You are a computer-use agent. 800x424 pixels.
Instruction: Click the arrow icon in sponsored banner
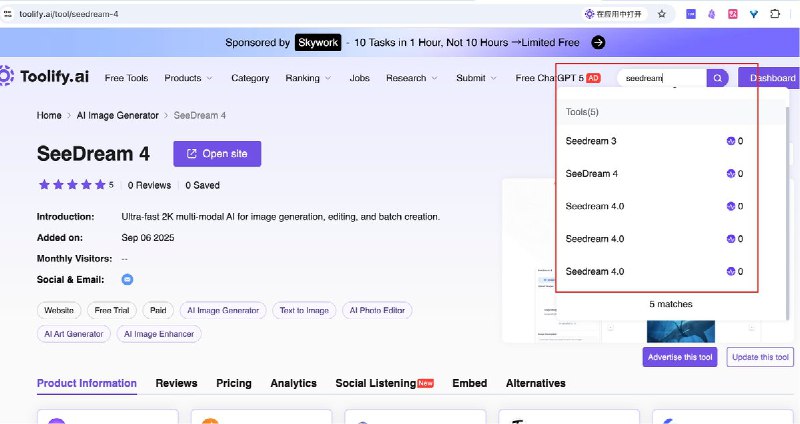pyautogui.click(x=598, y=42)
